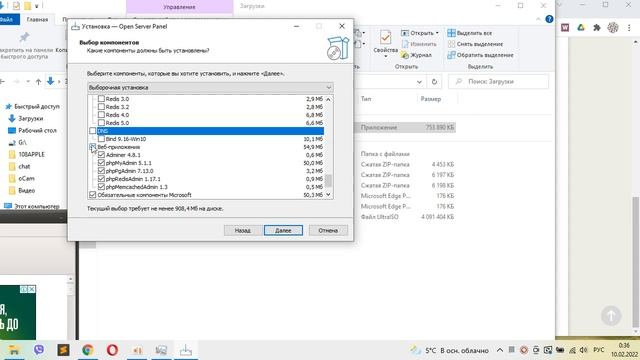The image size is (640, 360).
Task: Toggle Обязательные компоненты Microsoft checkbox
Action: point(93,195)
